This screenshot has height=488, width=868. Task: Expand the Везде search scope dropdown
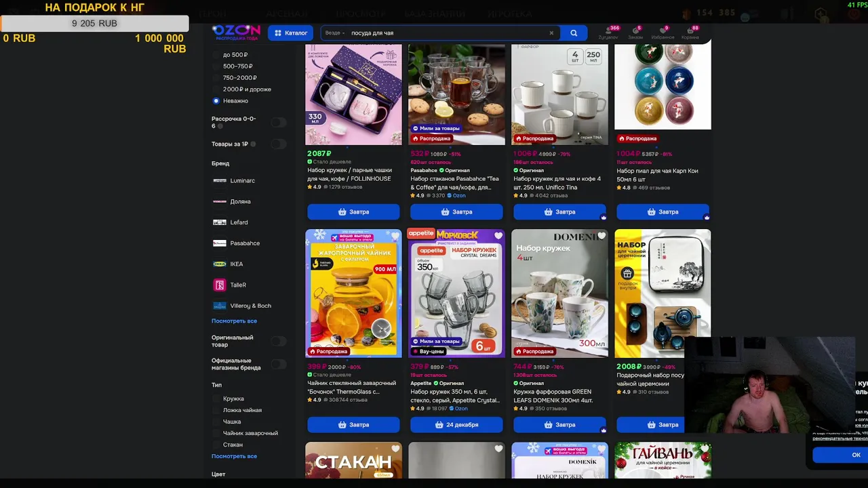coord(335,33)
